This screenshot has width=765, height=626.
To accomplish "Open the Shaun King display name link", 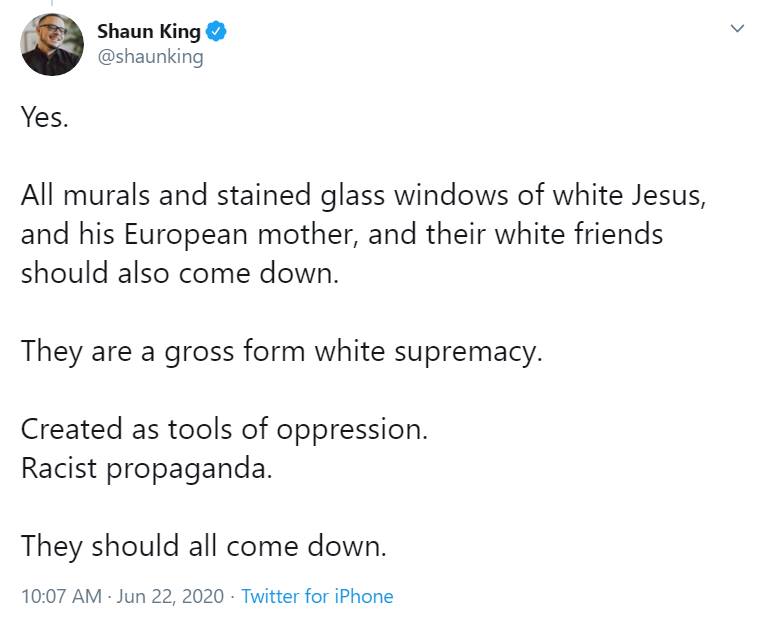I will point(148,31).
